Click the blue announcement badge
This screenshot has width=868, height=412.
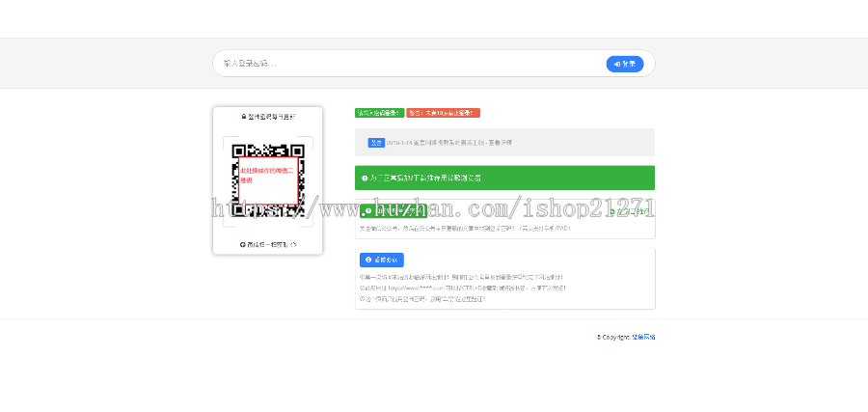click(x=376, y=143)
